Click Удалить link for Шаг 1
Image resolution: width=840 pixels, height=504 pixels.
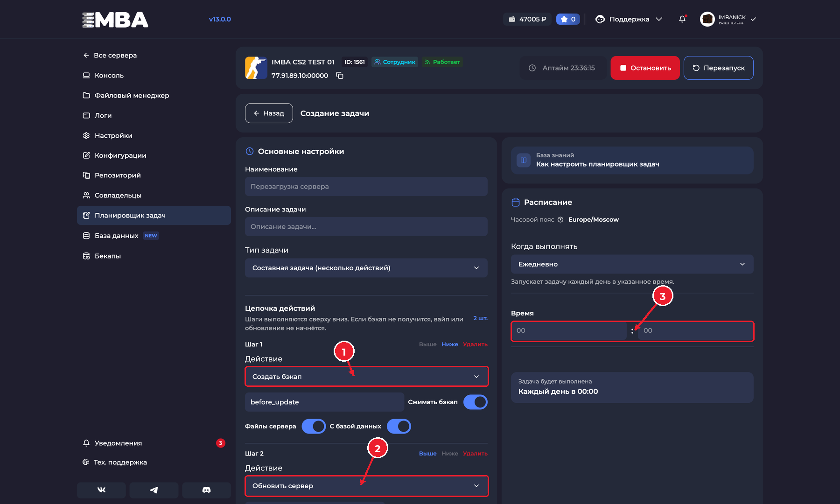(475, 344)
